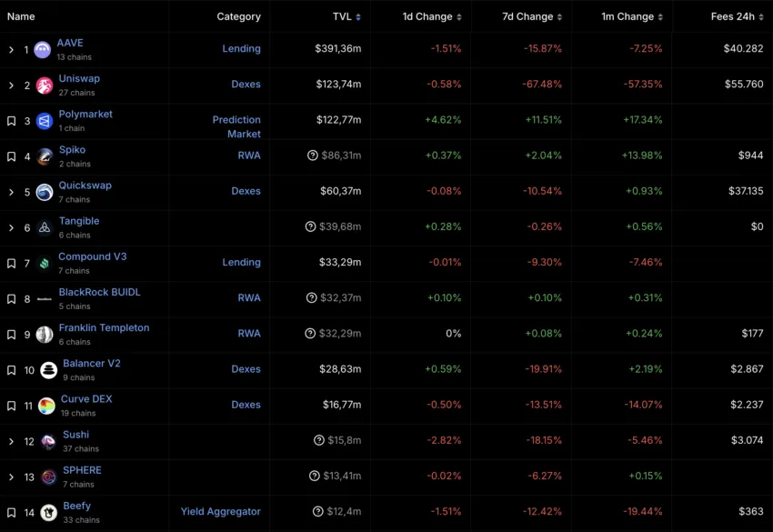773x532 pixels.
Task: Click the question-mark icon beside Sushi TVL
Action: tap(319, 440)
